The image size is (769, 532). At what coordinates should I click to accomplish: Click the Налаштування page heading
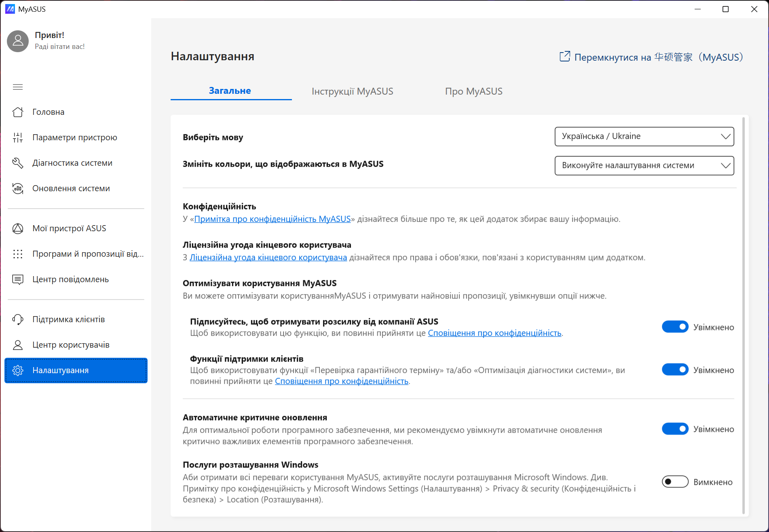pyautogui.click(x=212, y=56)
